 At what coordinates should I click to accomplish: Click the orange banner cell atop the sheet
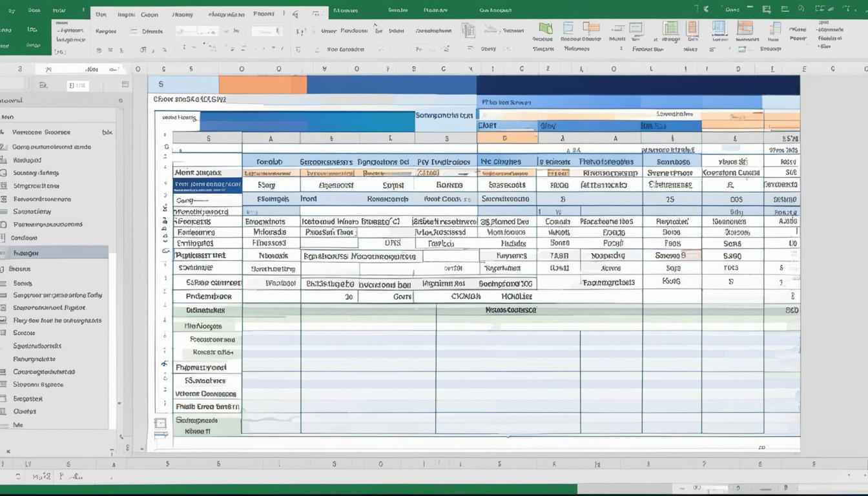(263, 85)
